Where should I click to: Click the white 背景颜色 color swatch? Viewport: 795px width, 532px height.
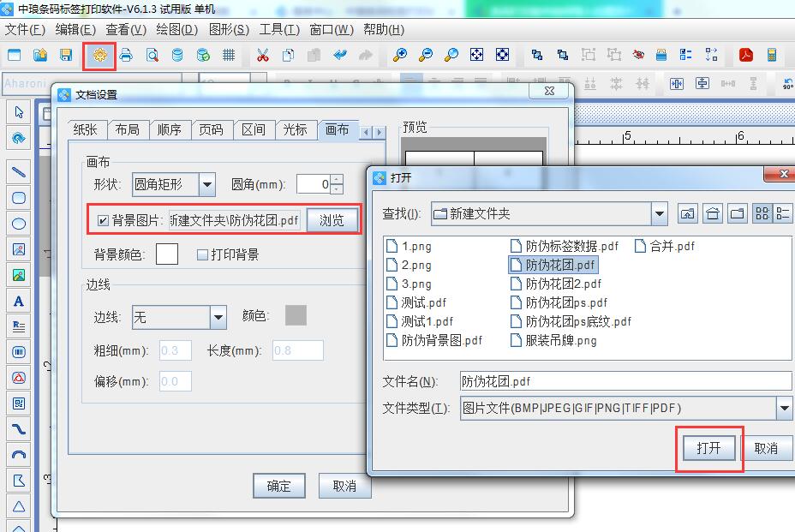click(x=167, y=254)
